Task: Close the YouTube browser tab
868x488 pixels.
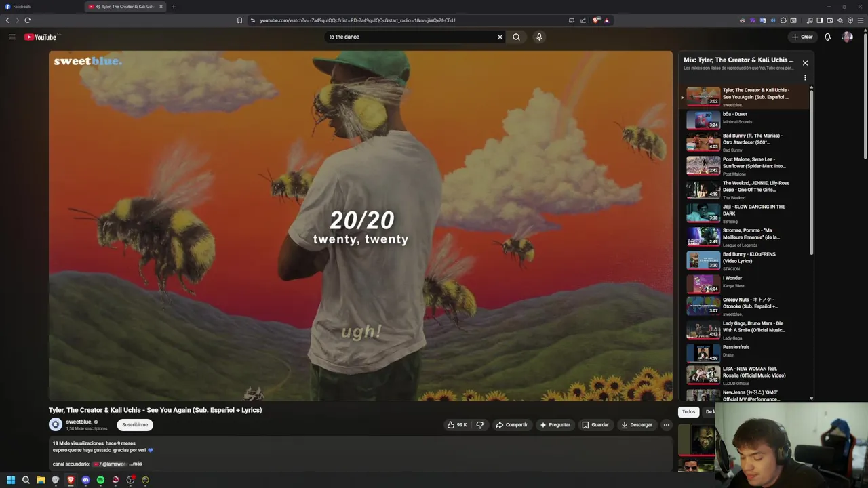Action: tap(161, 7)
